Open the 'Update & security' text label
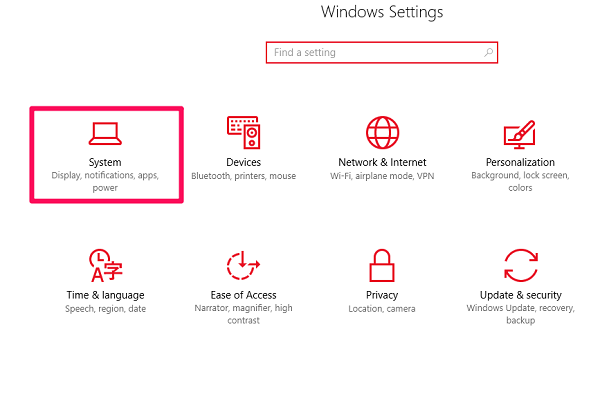Image resolution: width=600 pixels, height=396 pixels. (521, 295)
